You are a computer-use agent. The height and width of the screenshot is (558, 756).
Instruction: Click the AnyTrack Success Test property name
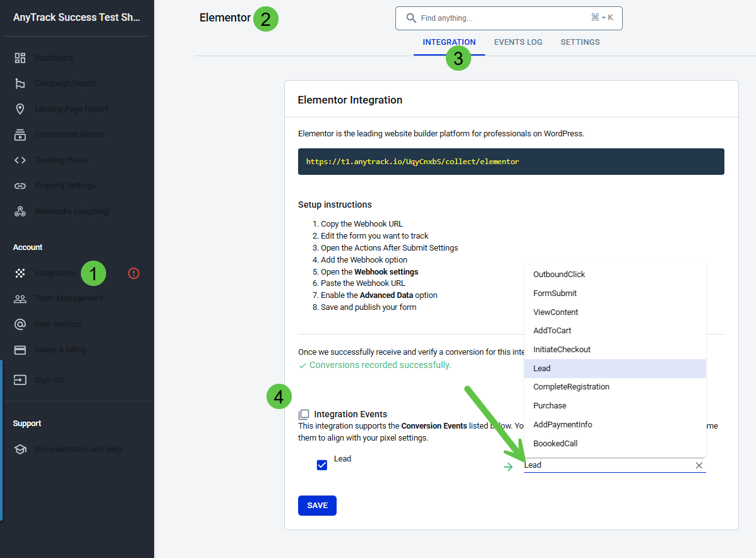[76, 17]
